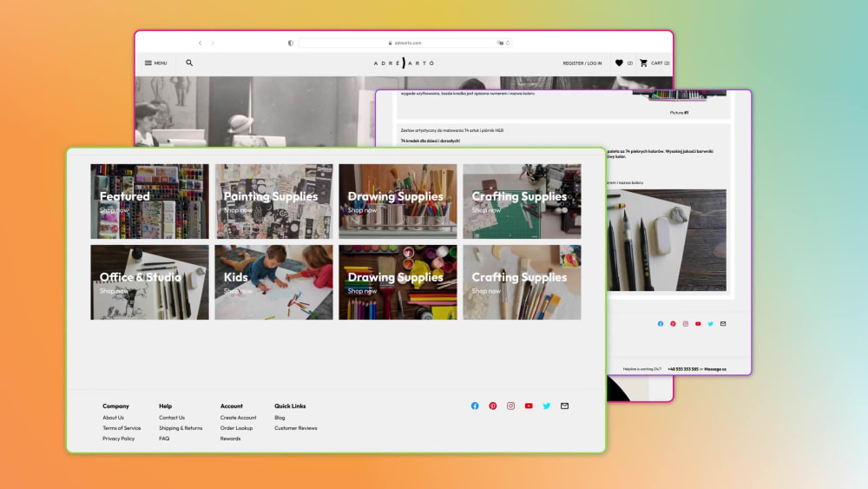Open Create Account footer link
The image size is (868, 489).
point(238,418)
